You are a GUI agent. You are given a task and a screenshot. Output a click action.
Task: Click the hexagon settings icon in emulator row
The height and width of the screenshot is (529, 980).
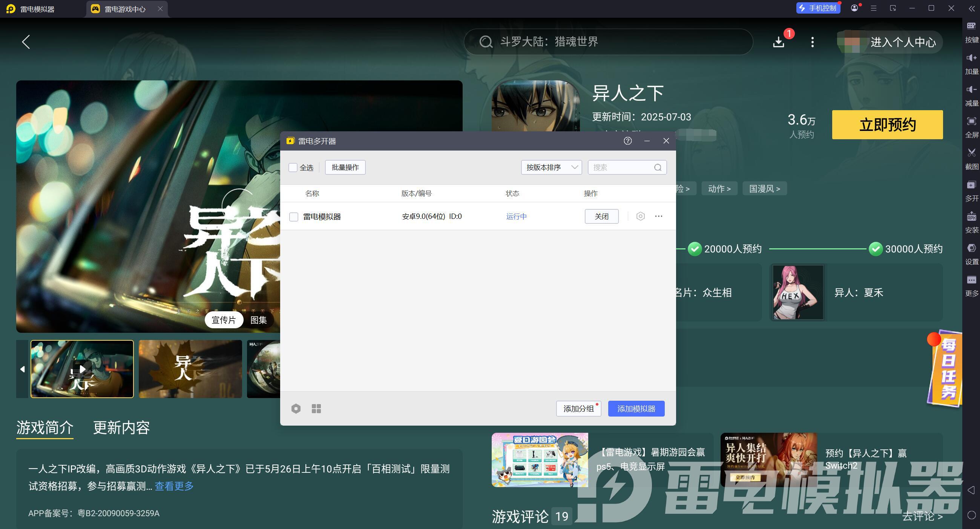[640, 216]
